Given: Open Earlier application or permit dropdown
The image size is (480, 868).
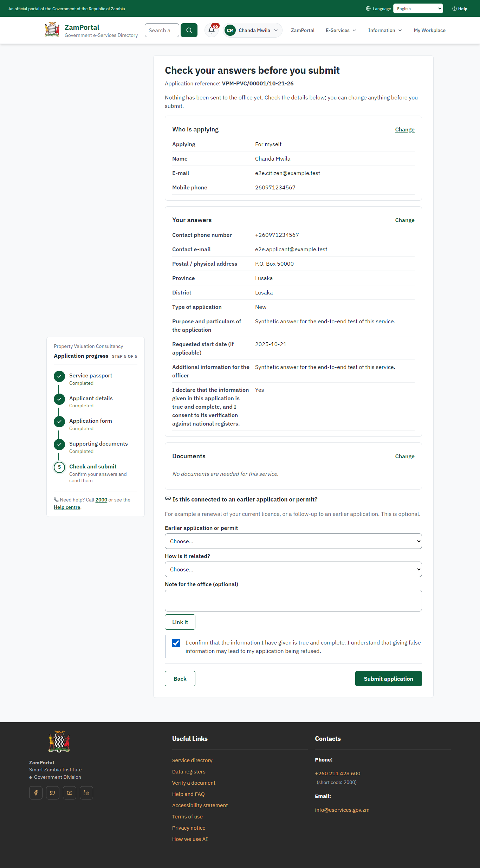Looking at the screenshot, I should point(293,541).
